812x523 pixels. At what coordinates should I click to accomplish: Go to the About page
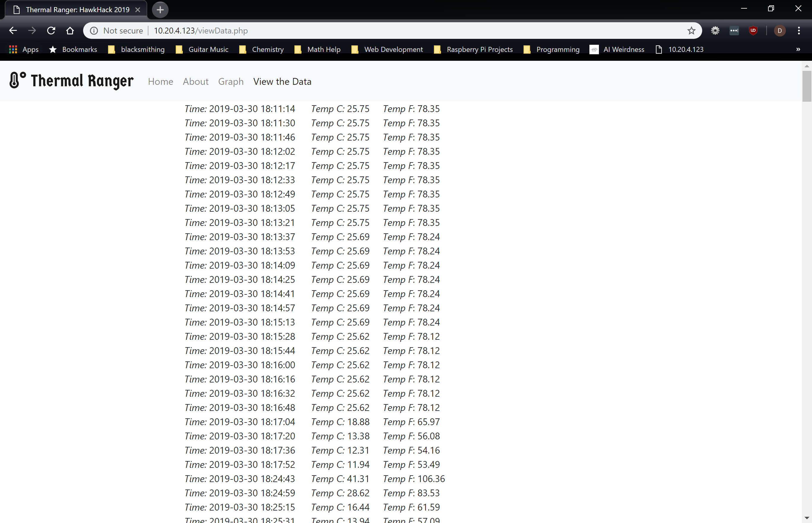click(x=196, y=82)
